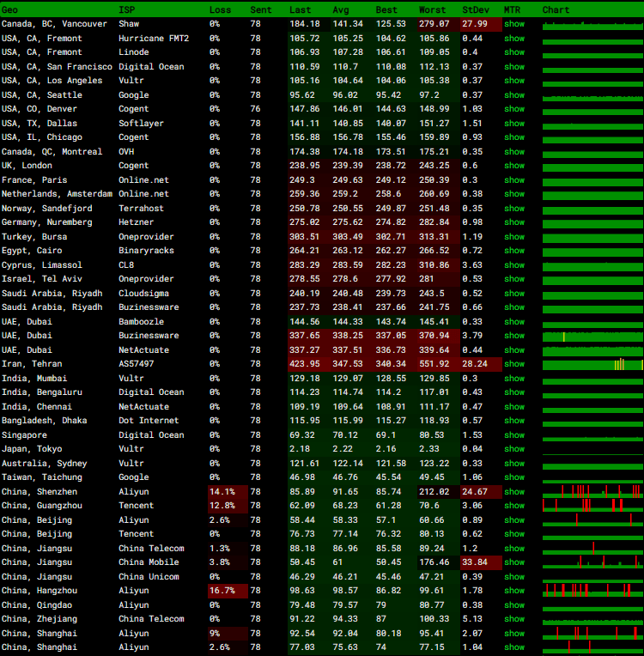644x656 pixels.
Task: Click the 27.99 StDev value for Vancouver
Action: pyautogui.click(x=475, y=24)
